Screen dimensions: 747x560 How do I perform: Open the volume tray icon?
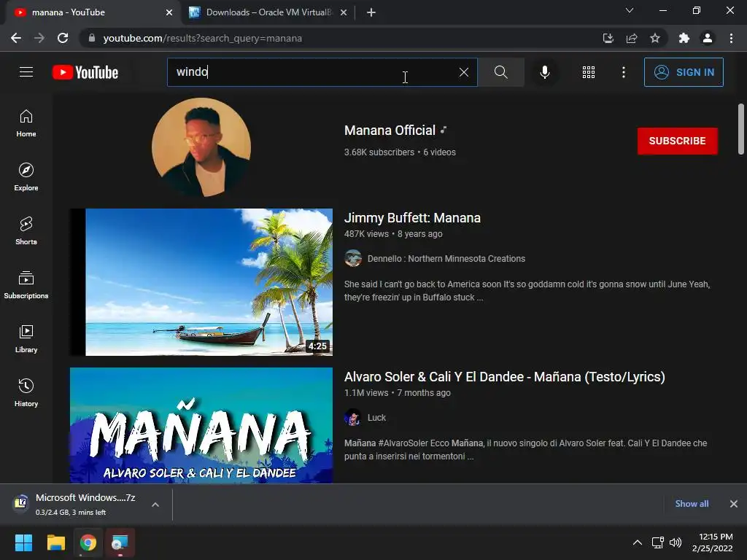coord(676,542)
